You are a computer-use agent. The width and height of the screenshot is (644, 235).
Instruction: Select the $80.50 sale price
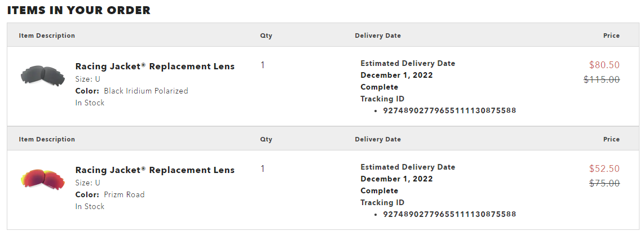[x=604, y=65]
